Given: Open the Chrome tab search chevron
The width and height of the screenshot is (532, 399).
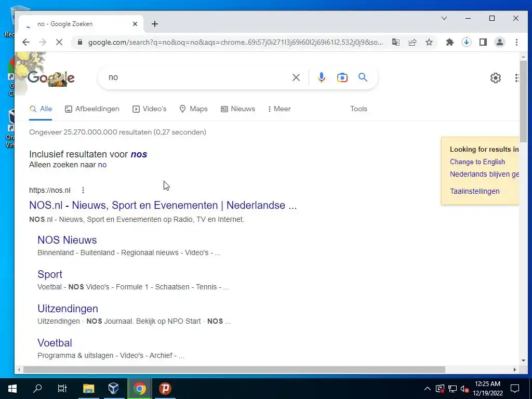Looking at the screenshot, I should click(x=444, y=18).
